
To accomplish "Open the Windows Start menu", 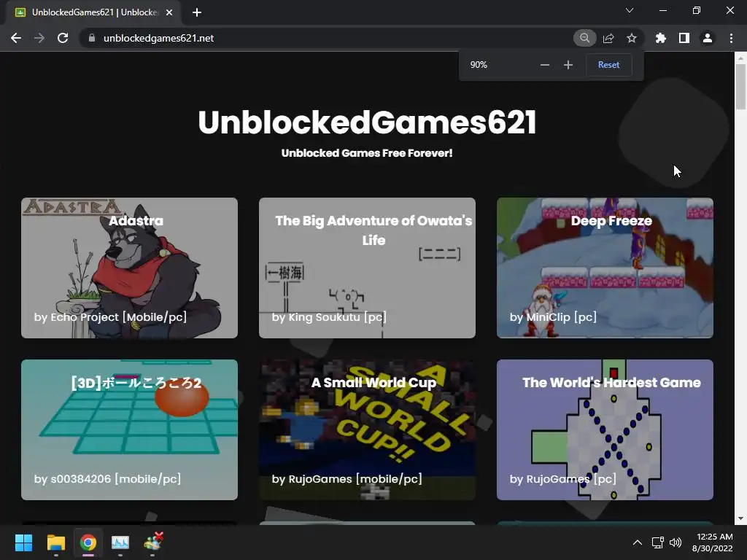I will pyautogui.click(x=23, y=542).
